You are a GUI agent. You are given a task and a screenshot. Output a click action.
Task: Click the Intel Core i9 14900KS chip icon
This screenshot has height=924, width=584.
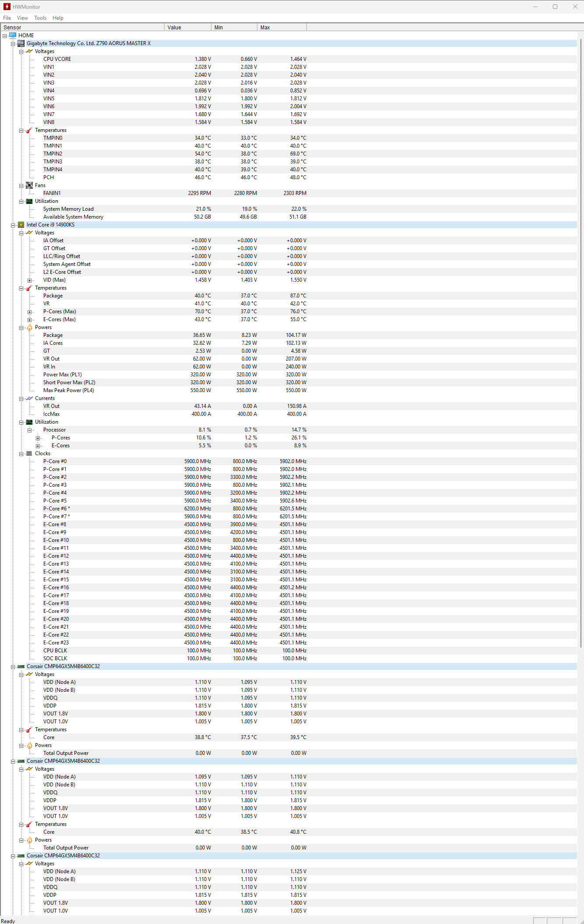pyautogui.click(x=21, y=225)
